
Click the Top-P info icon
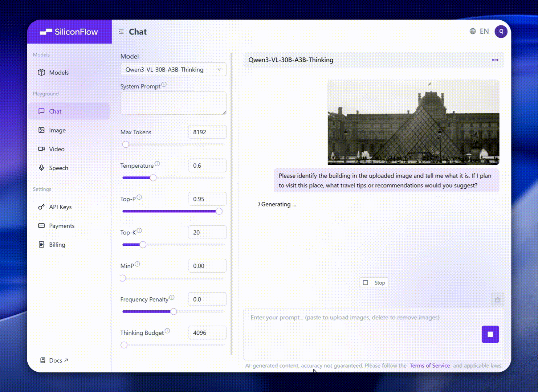click(139, 197)
